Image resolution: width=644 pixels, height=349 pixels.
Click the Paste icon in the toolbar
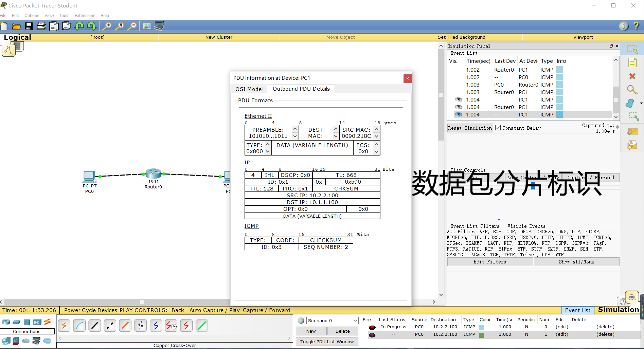(x=67, y=26)
